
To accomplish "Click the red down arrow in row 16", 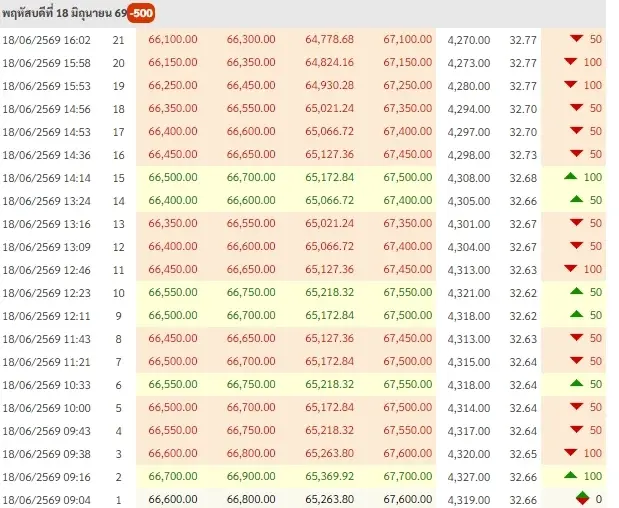I will (576, 153).
